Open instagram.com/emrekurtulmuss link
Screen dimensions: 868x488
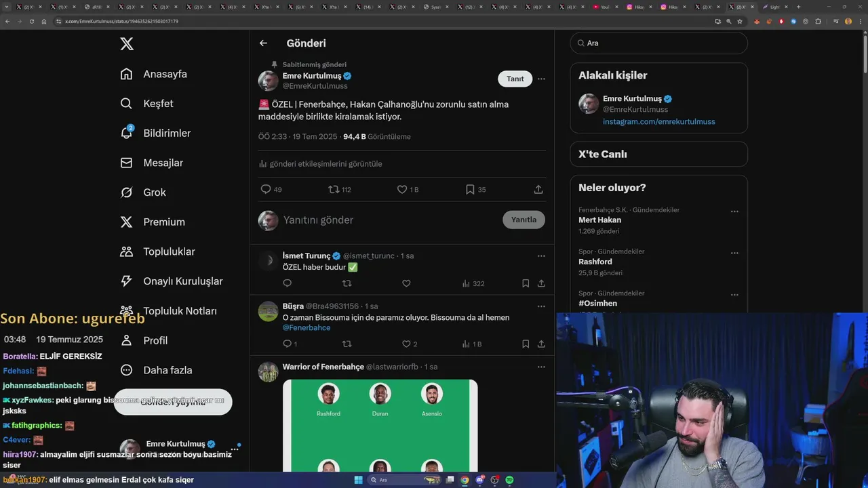(658, 122)
